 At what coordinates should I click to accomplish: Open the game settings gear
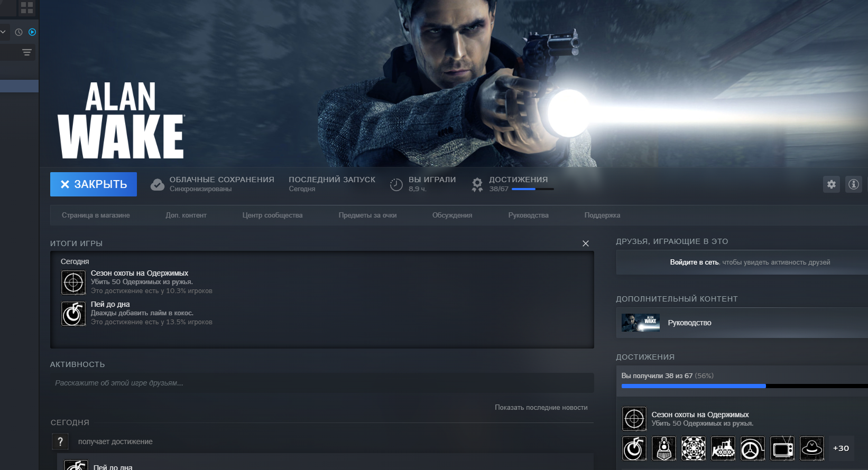832,184
